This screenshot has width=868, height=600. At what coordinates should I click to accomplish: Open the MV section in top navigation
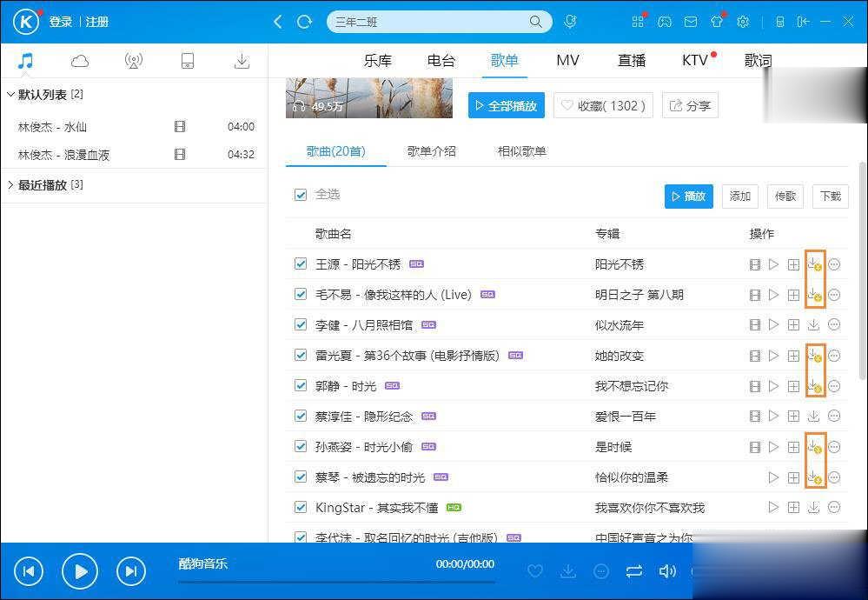(x=567, y=60)
